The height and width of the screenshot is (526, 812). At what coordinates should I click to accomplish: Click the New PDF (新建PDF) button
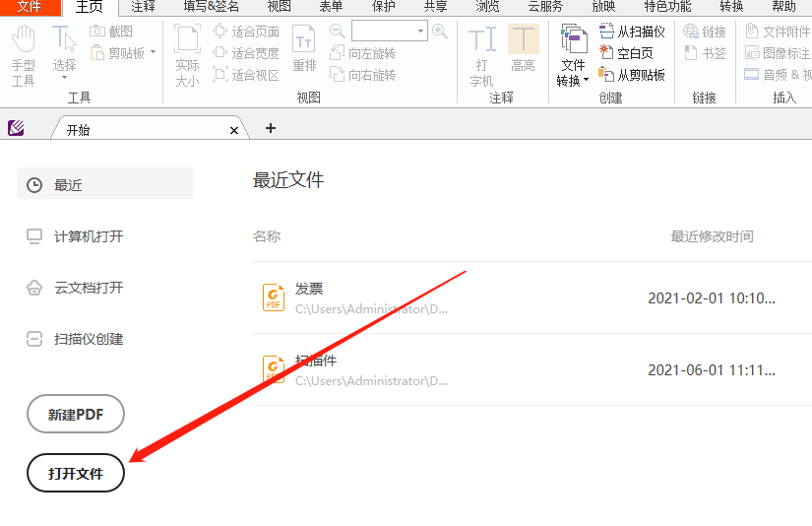point(76,414)
